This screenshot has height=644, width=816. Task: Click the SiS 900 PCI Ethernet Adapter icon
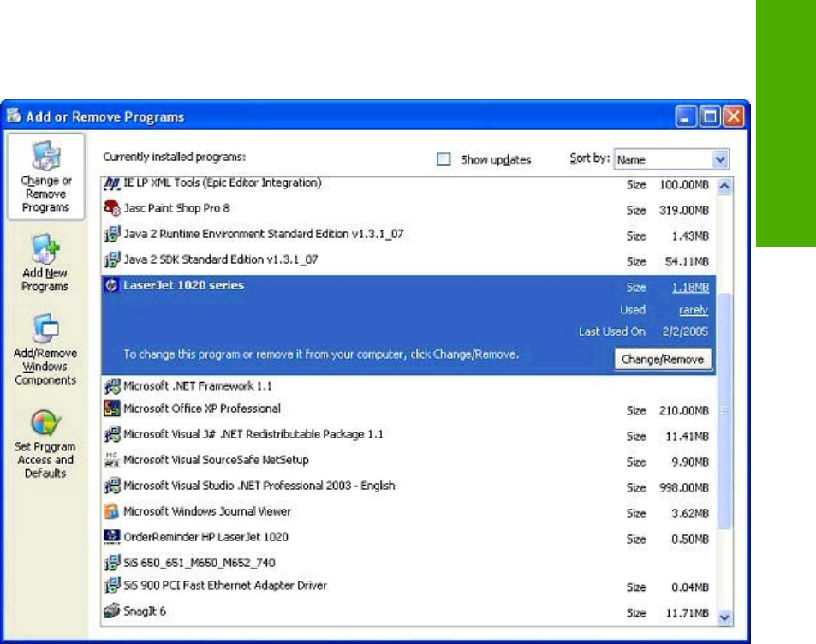(x=112, y=586)
